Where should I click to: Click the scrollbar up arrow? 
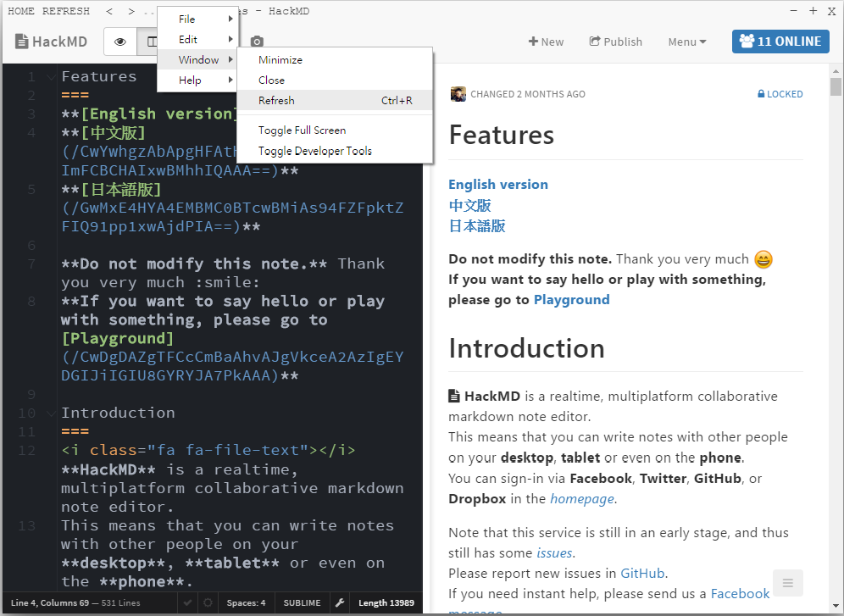[x=836, y=70]
